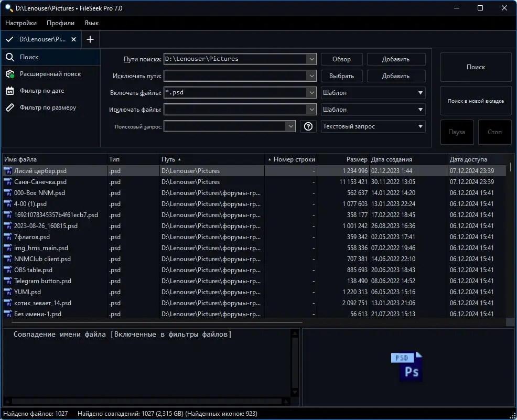Expand the Пути поиска path dropdown
The image size is (517, 420).
(311, 59)
